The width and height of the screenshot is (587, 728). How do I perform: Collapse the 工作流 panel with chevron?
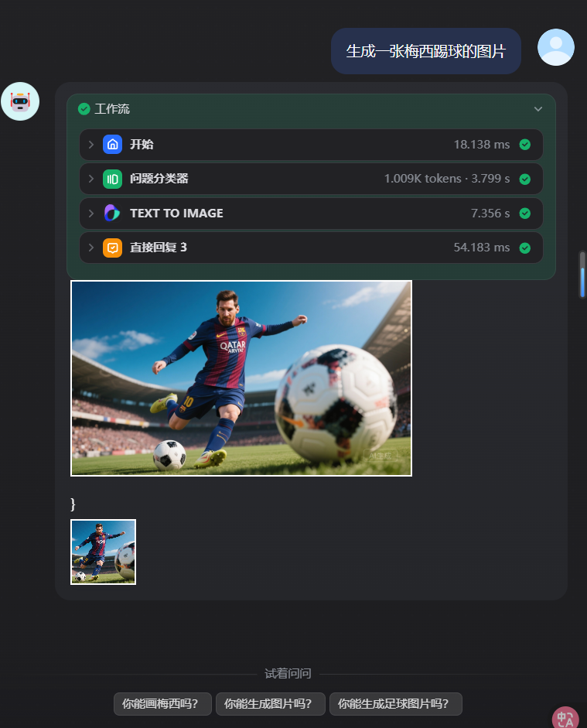coord(538,109)
